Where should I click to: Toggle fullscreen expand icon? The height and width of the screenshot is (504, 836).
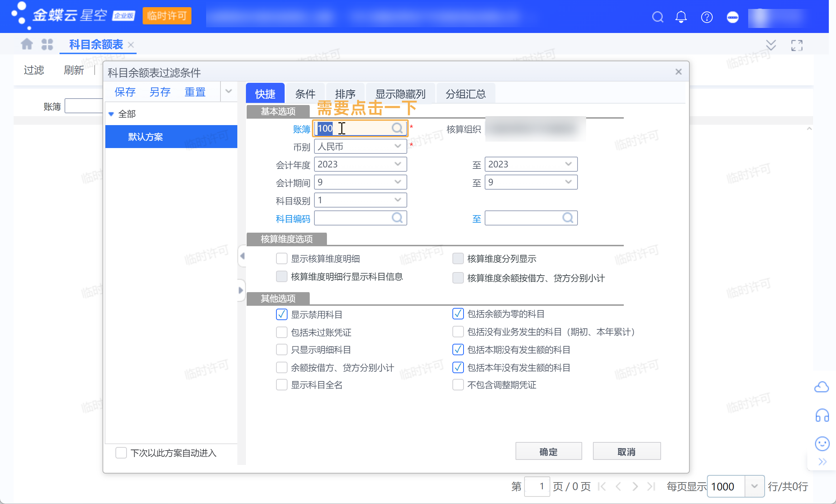pyautogui.click(x=797, y=45)
